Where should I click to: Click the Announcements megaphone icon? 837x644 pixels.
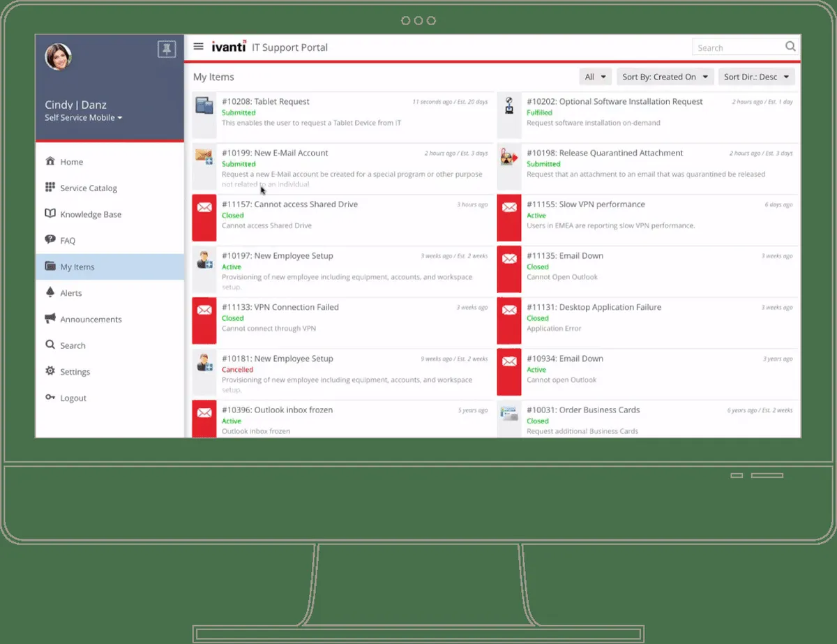(x=50, y=319)
